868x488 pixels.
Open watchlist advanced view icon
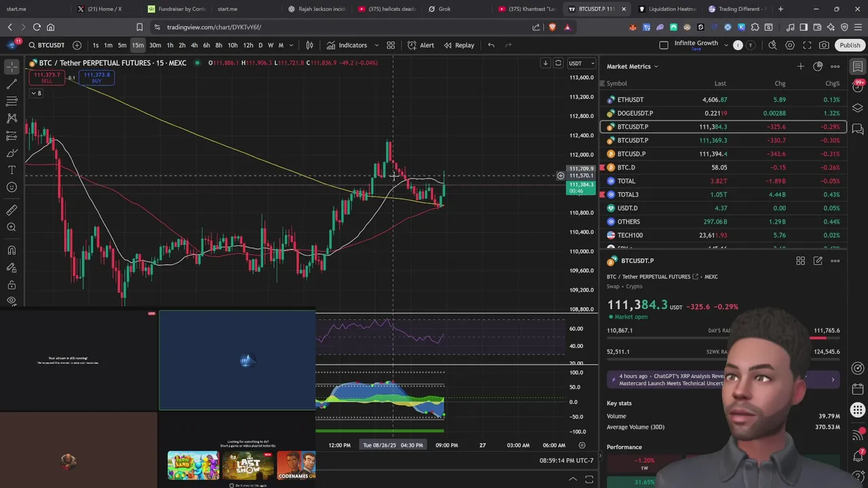(818, 66)
